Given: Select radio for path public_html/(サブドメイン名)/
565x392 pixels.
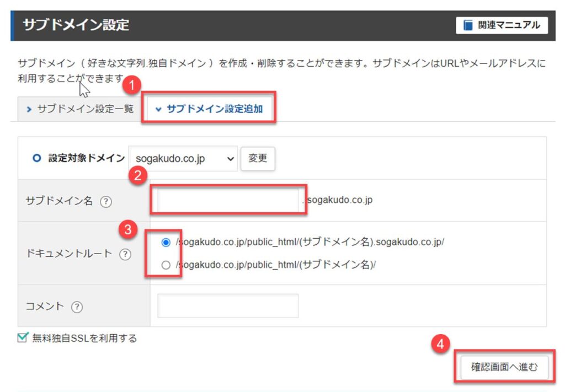Looking at the screenshot, I should coord(166,265).
